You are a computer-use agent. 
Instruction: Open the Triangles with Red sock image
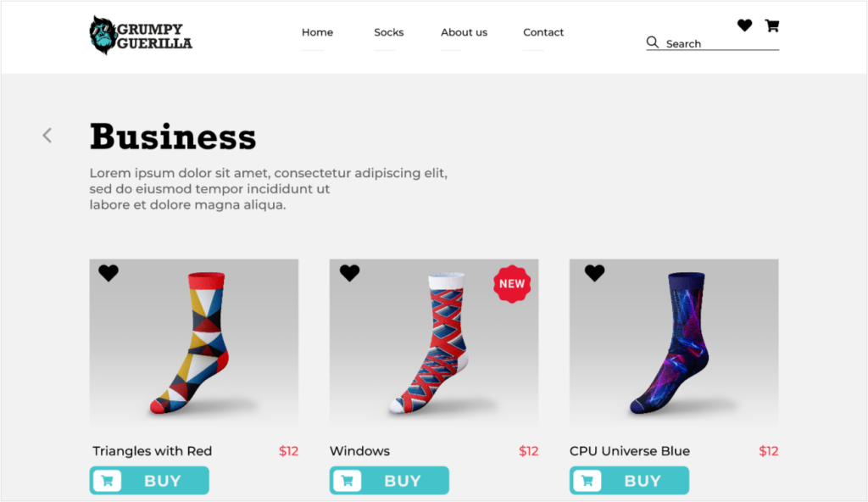(x=194, y=342)
